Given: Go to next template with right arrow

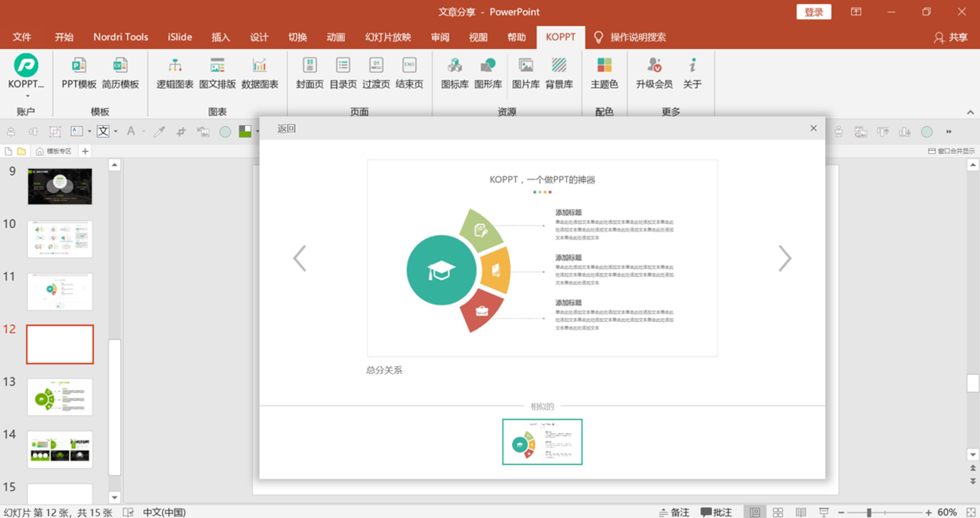Looking at the screenshot, I should click(785, 259).
